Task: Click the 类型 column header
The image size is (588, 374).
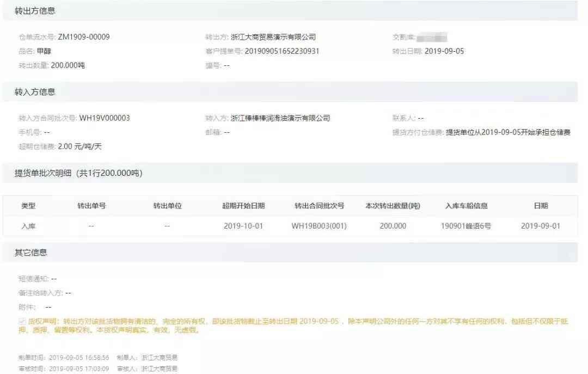Action: (28, 206)
